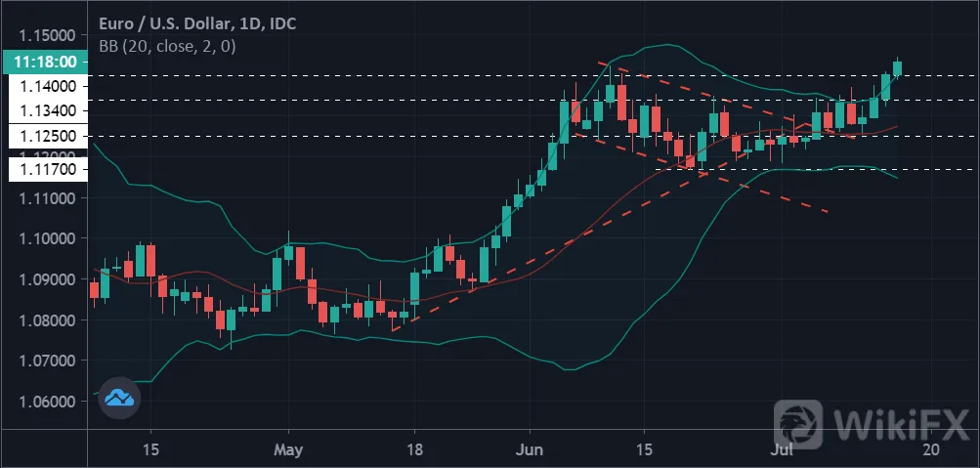Click the 11:18:00 countdown price tag
This screenshot has height=468, width=980.
coord(44,62)
